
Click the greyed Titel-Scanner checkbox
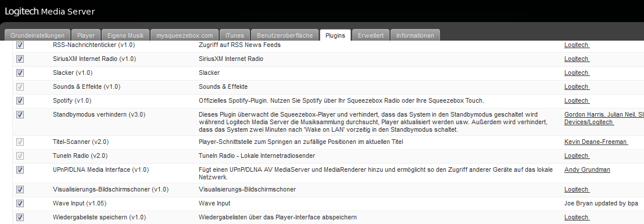(20, 142)
